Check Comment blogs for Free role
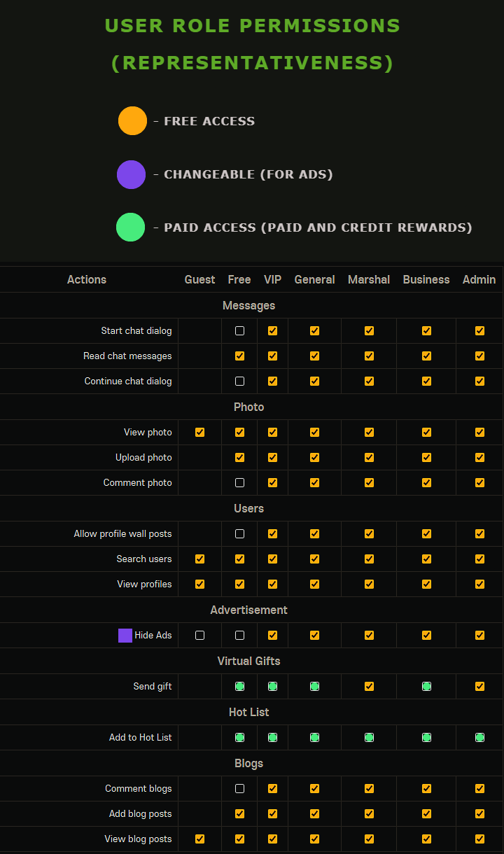Screen dimensions: 504x854 (239, 789)
